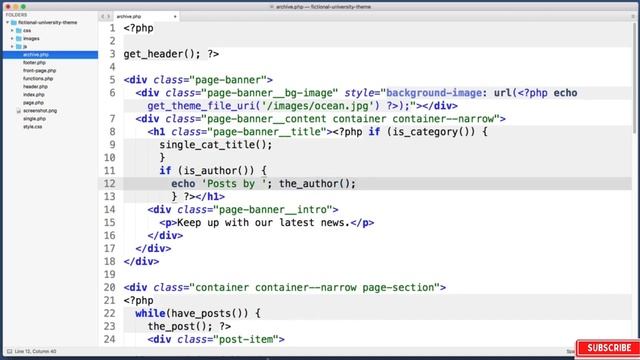The image size is (640, 360).
Task: Click the images folder icon
Action: pyautogui.click(x=19, y=38)
